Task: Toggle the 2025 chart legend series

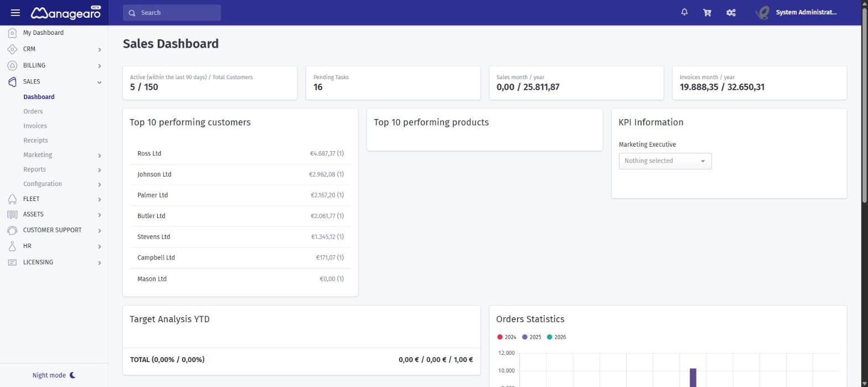Action: tap(531, 337)
